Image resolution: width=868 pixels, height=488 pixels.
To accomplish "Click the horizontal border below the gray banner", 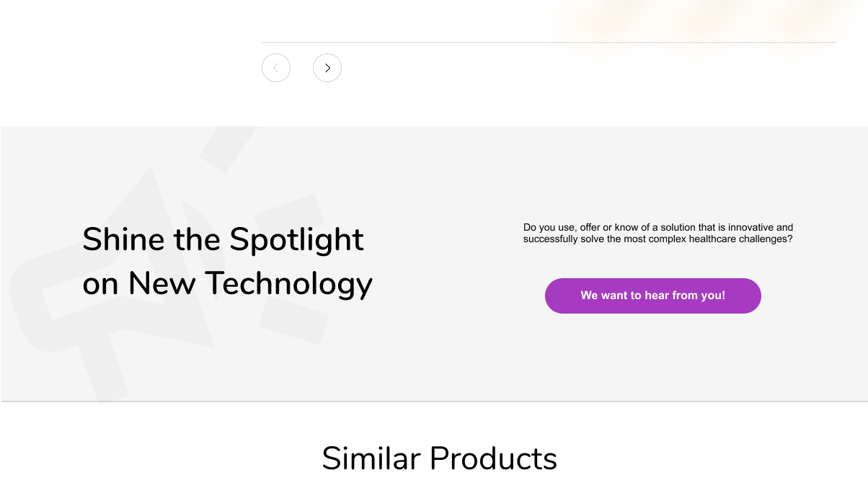I will coord(434,402).
